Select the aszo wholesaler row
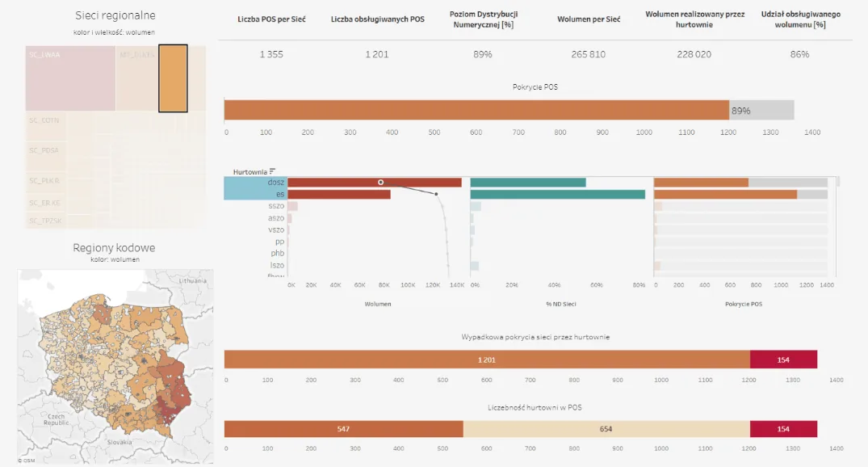The height and width of the screenshot is (467, 868). [275, 217]
